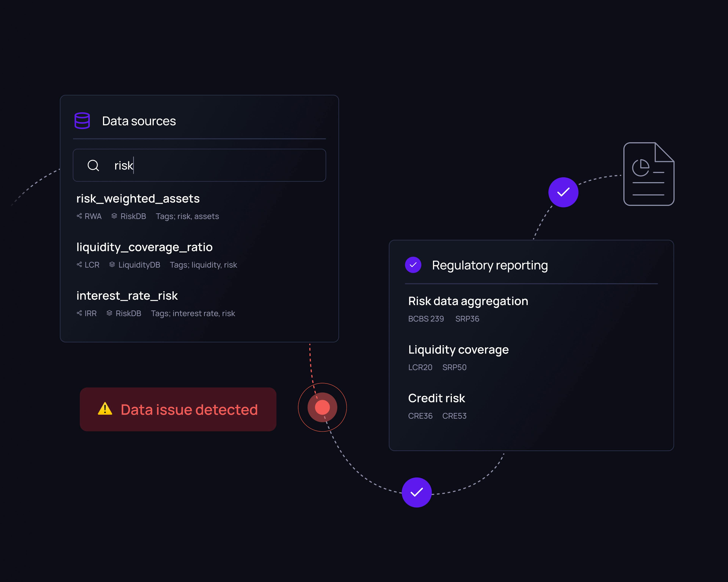
Task: Select the risk_weighted_assets result
Action: click(138, 199)
